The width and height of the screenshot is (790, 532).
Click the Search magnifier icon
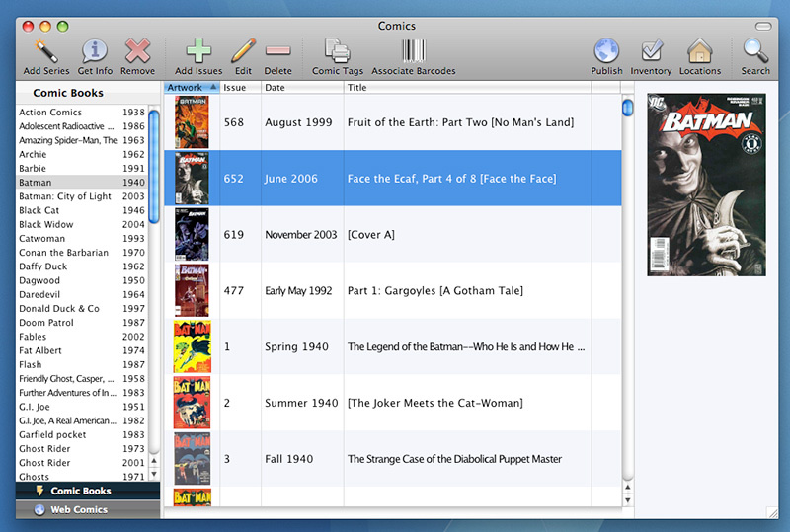(755, 51)
